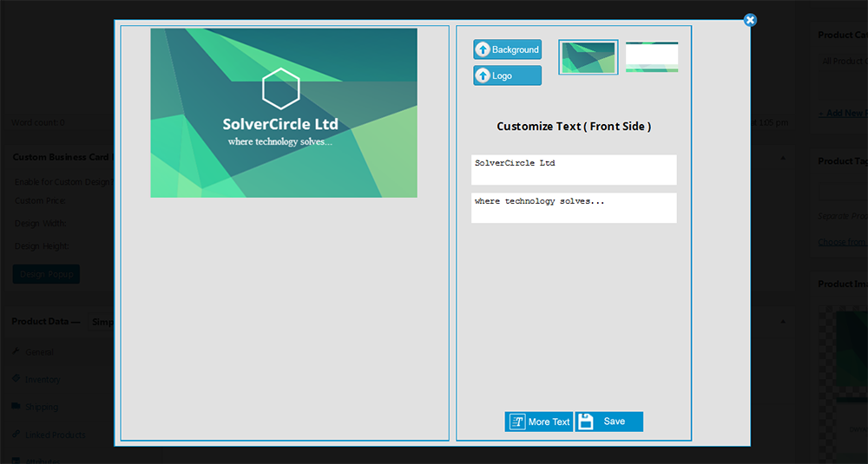The height and width of the screenshot is (464, 868).
Task: Click the text icon on More Text
Action: point(517,422)
